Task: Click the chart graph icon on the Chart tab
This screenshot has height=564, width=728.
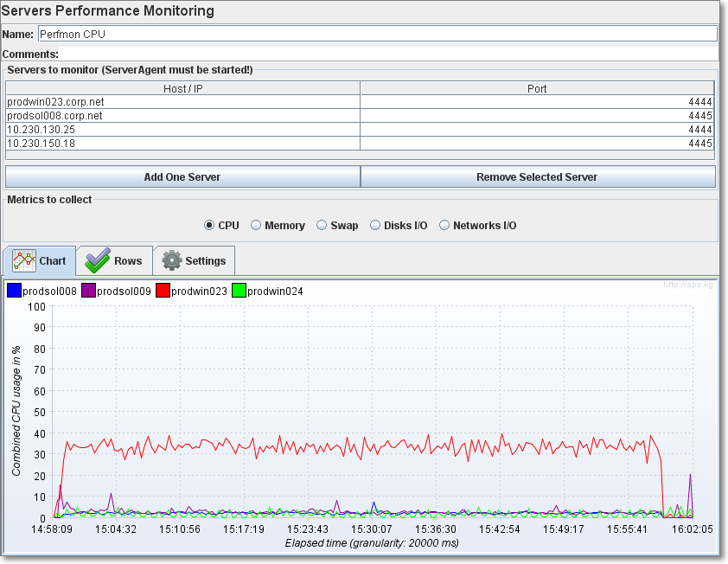Action: point(22,260)
